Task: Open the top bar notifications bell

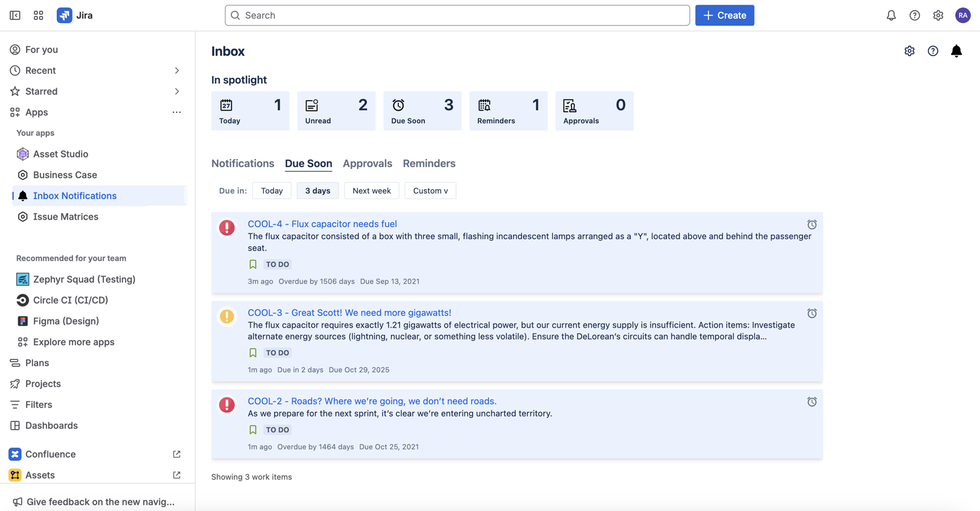Action: click(x=891, y=15)
